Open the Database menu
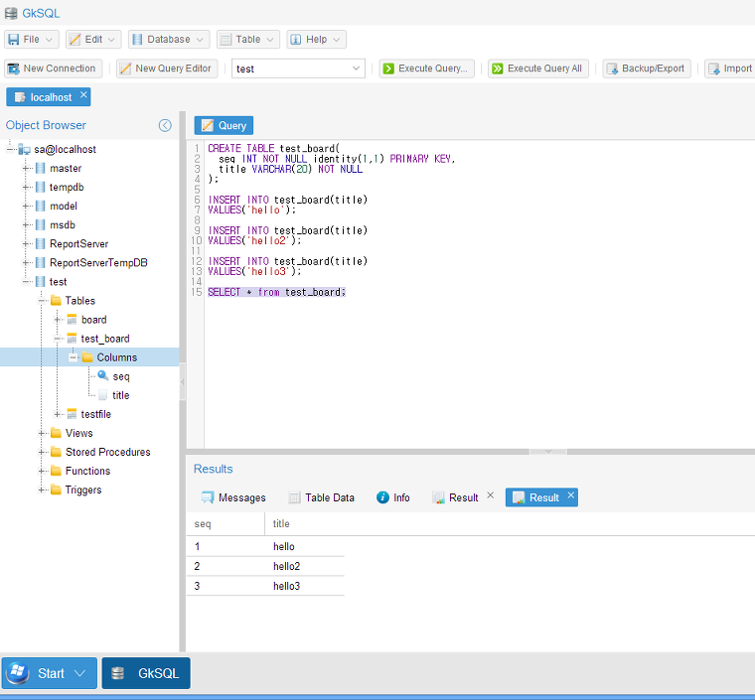This screenshot has height=700, width=755. 169,40
